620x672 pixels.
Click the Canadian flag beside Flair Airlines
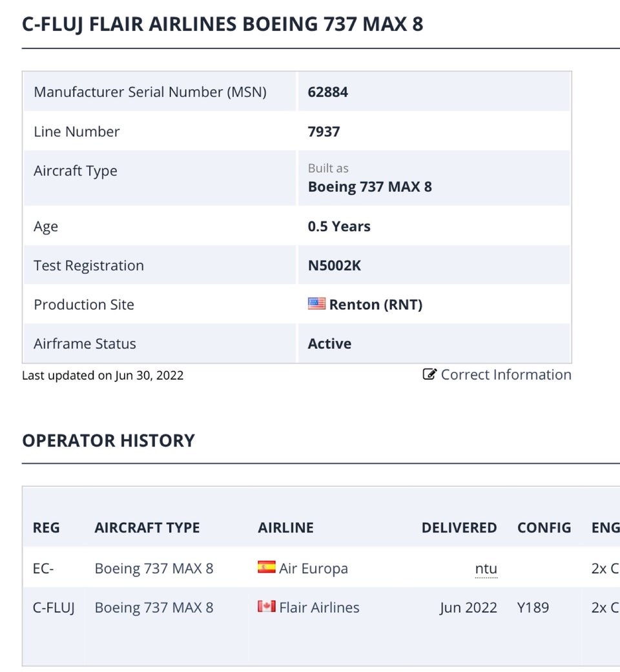point(266,607)
